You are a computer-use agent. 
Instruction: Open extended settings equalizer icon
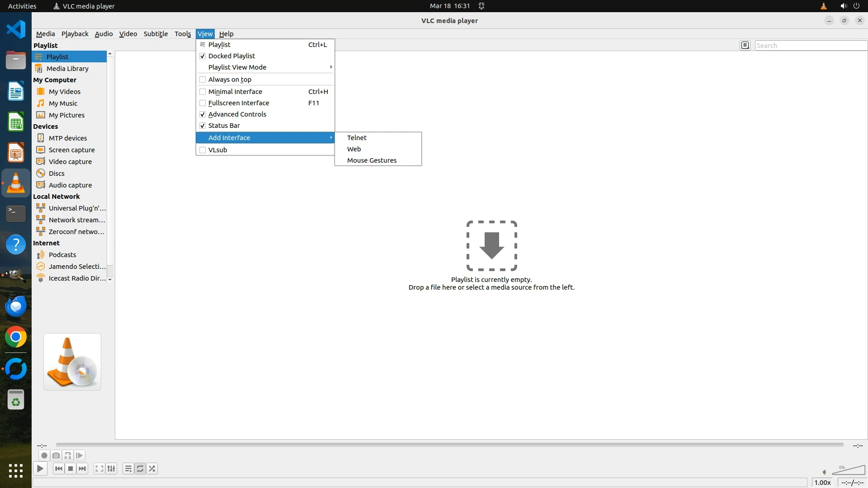tap(111, 469)
